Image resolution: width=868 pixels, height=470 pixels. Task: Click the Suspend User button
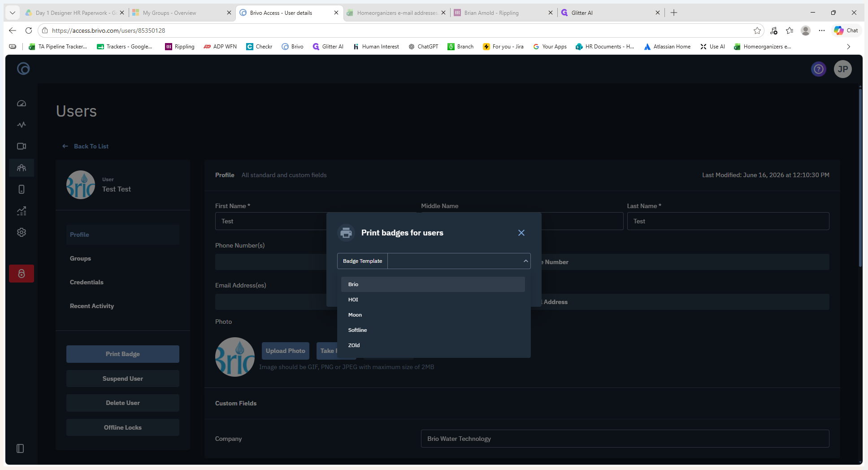pos(123,379)
